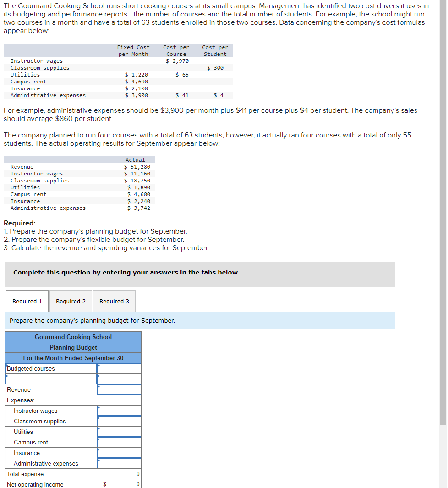The width and height of the screenshot is (448, 488).
Task: Click the Classroom supplies cost per student $300
Action: [215, 68]
